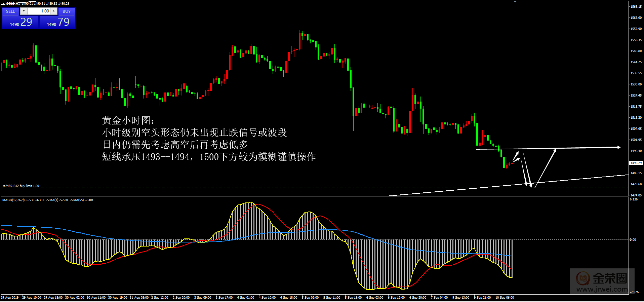644x302 pixels.
Task: Click the 1530.00 price scale label
Action: 636,84
